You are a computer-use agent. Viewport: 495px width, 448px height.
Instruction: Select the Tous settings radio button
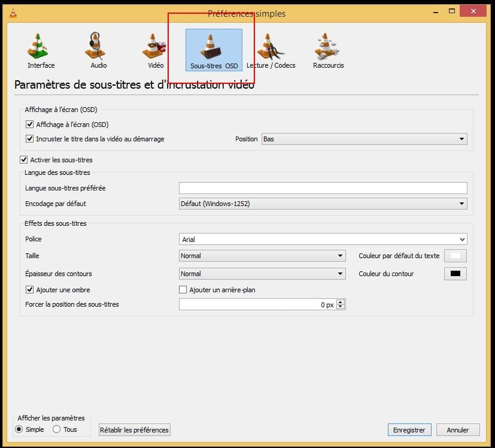(56, 429)
